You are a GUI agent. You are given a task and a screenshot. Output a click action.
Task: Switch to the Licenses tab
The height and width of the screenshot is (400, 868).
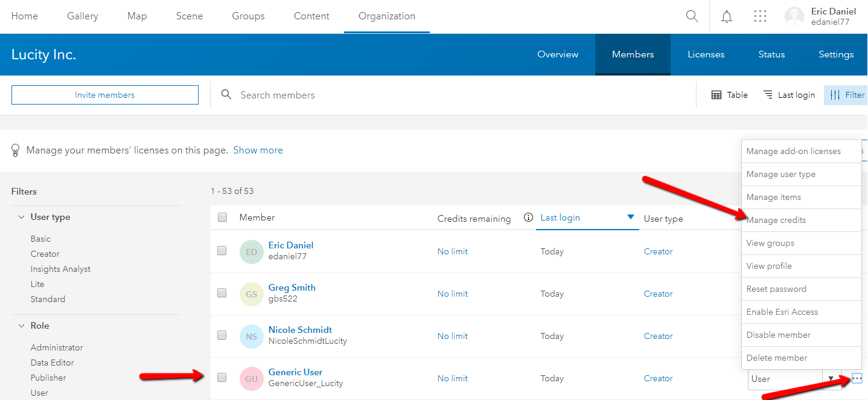click(x=706, y=54)
